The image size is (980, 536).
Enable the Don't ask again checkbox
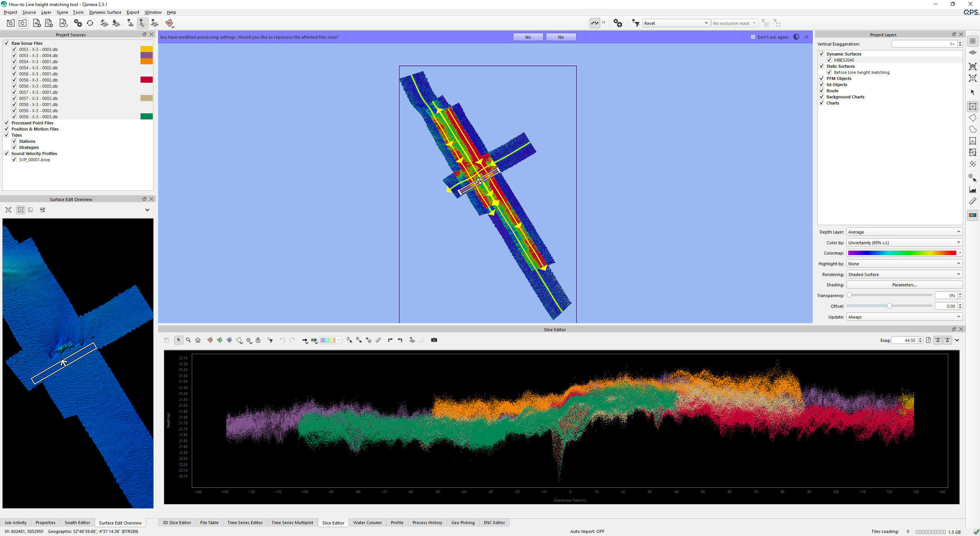[x=753, y=37]
